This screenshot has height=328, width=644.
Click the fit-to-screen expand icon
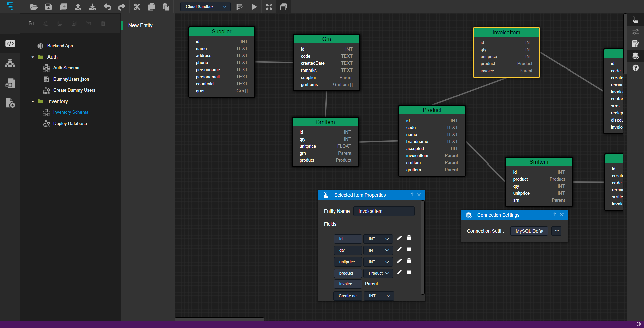pyautogui.click(x=269, y=7)
